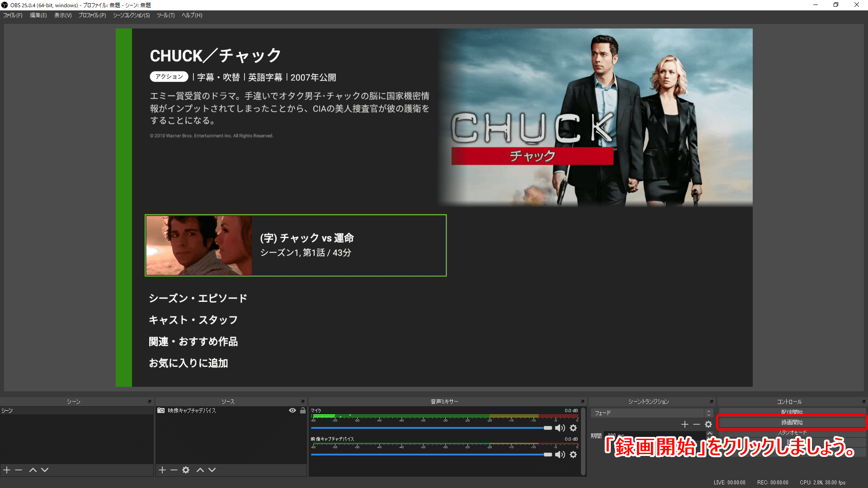The height and width of the screenshot is (488, 868).
Task: Mute the マイク audio channel
Action: coord(560,428)
